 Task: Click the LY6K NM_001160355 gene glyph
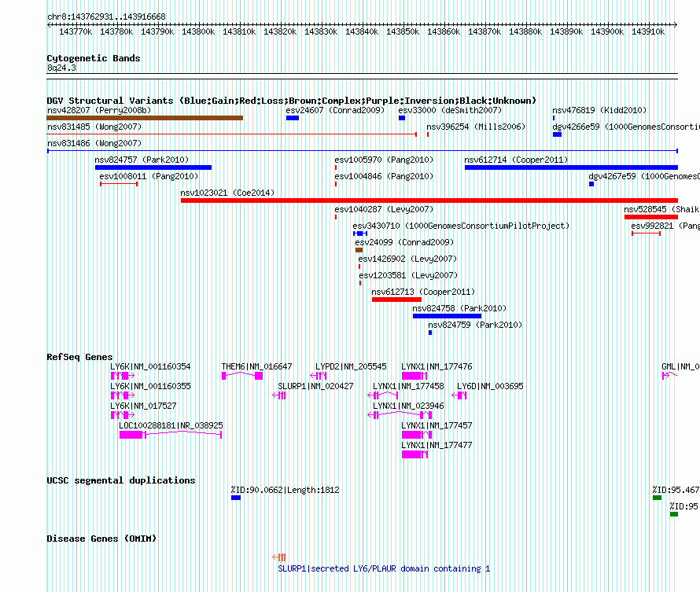click(123, 395)
